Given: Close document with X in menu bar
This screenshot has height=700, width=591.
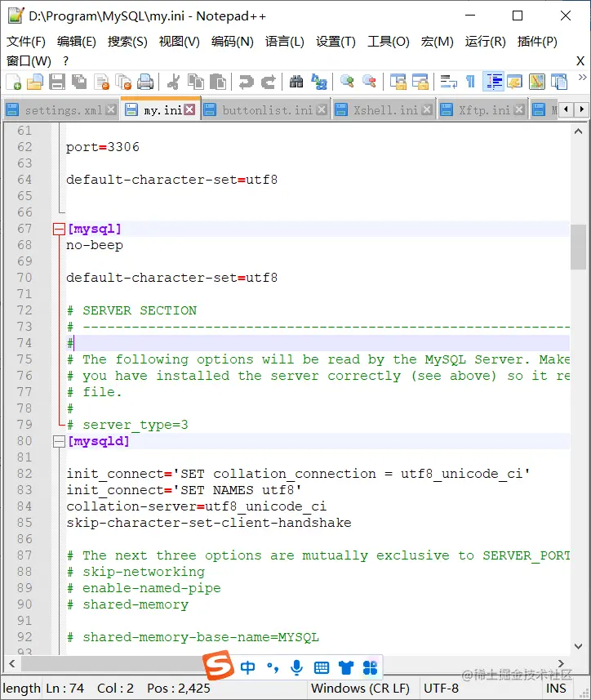Looking at the screenshot, I should tap(580, 61).
